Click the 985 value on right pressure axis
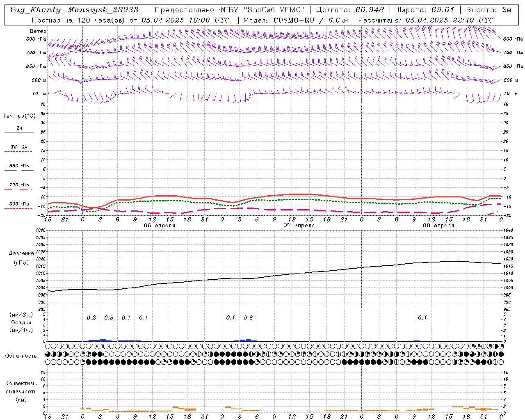The width and height of the screenshot is (525, 420). [508, 309]
